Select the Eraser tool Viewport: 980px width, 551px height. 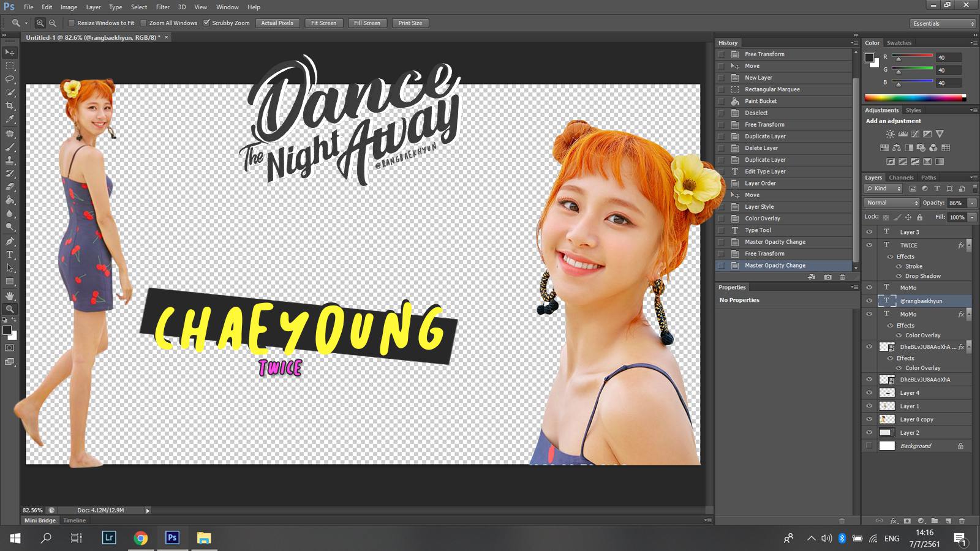coord(10,187)
